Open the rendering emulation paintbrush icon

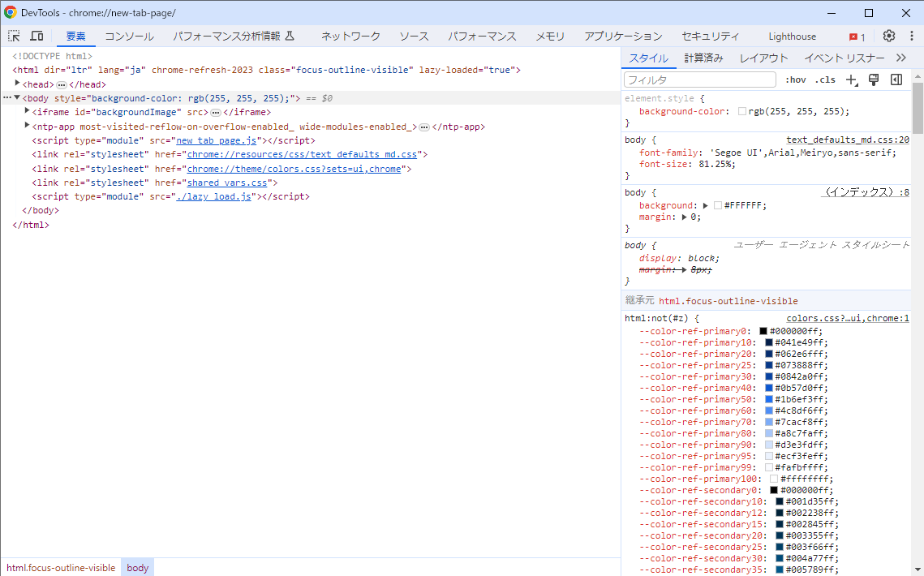click(x=874, y=80)
